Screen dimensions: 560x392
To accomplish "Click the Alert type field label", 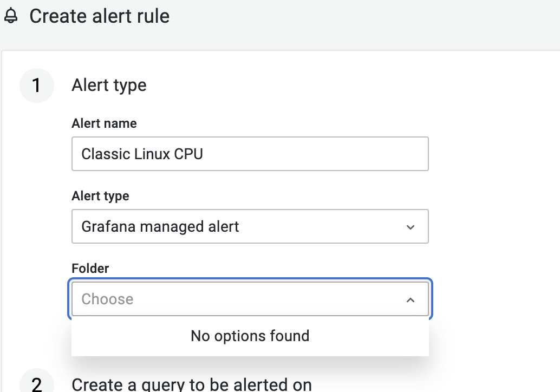I will (x=100, y=196).
